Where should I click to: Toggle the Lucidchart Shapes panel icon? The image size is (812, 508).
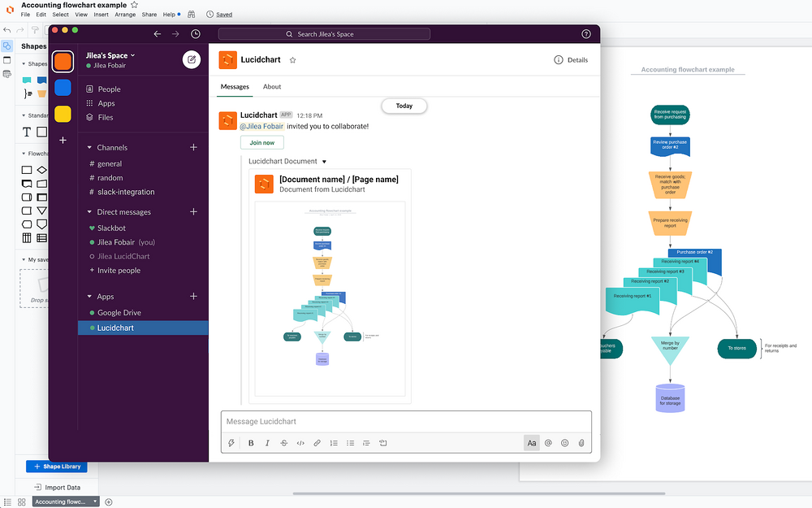7,46
